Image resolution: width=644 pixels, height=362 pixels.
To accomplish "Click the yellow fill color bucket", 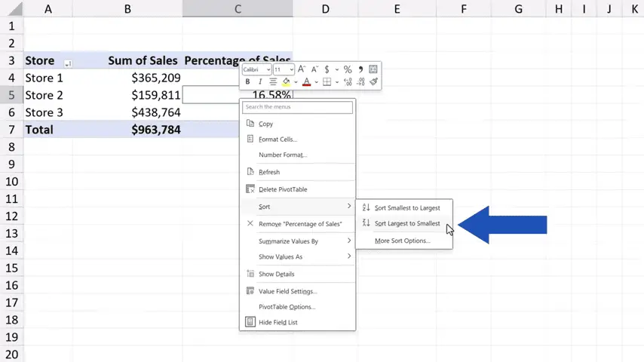I will [x=286, y=81].
